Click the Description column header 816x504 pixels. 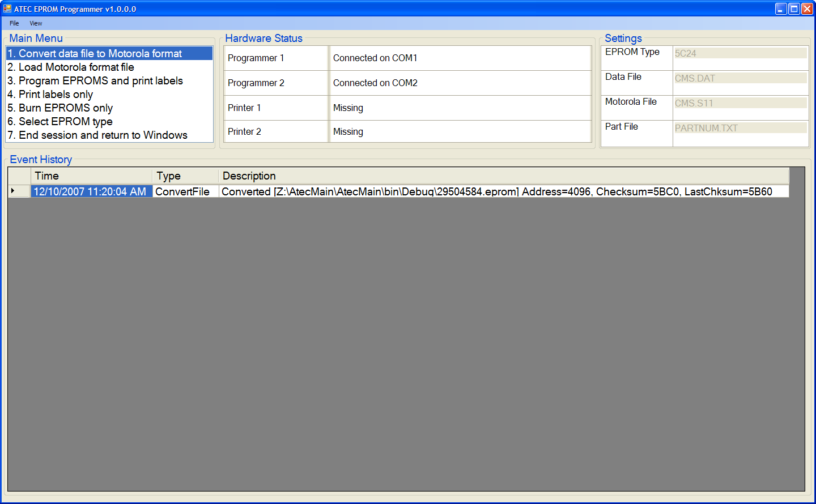(504, 176)
